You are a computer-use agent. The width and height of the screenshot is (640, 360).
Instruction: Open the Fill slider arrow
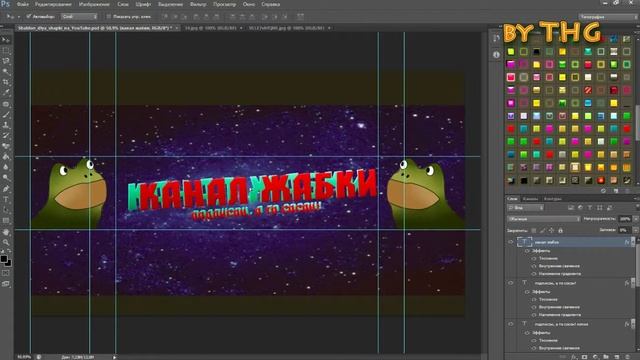point(635,230)
